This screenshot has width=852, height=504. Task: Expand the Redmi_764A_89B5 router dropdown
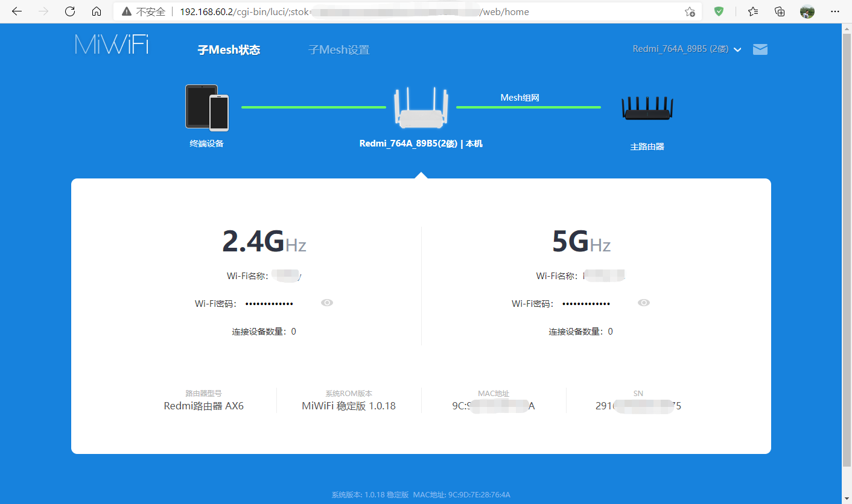pos(737,49)
